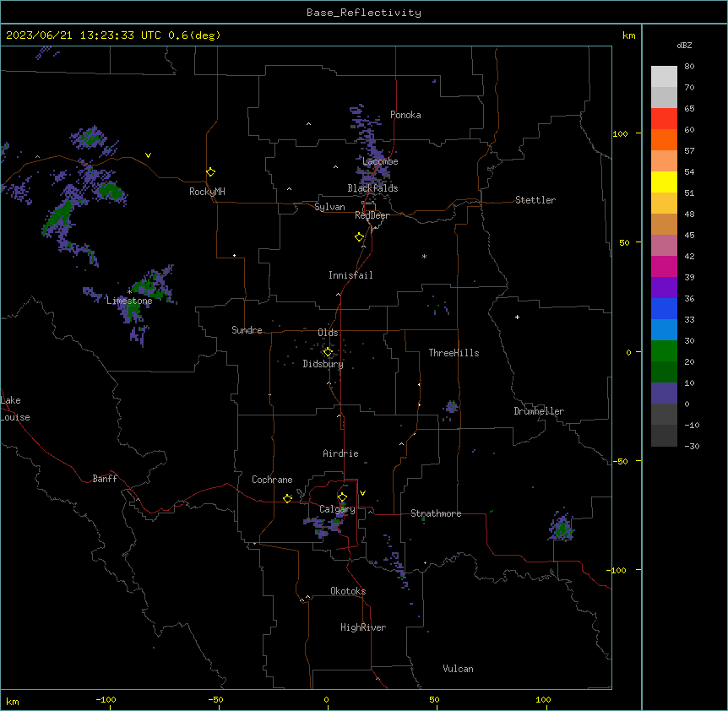Click the Blackfalds city label

point(372,188)
